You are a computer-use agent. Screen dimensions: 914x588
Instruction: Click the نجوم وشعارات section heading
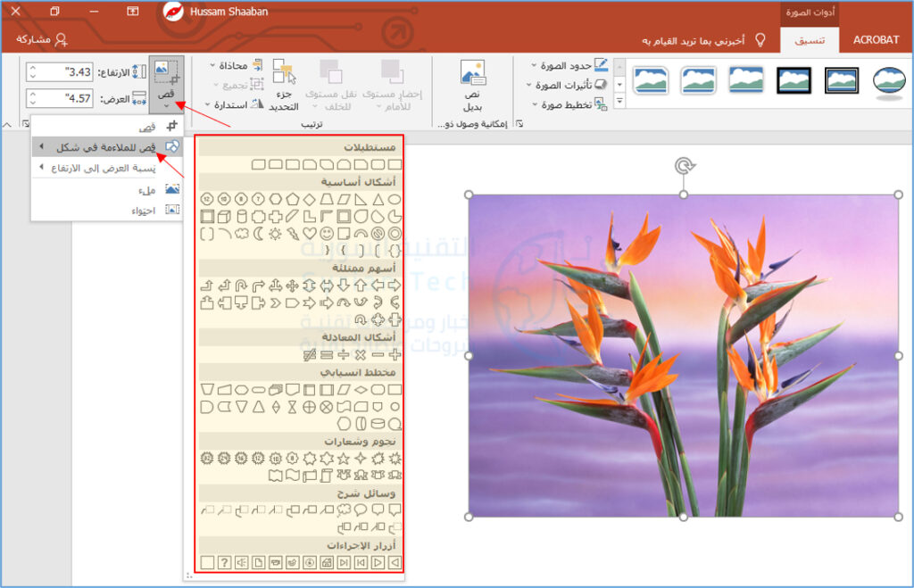[x=360, y=442]
